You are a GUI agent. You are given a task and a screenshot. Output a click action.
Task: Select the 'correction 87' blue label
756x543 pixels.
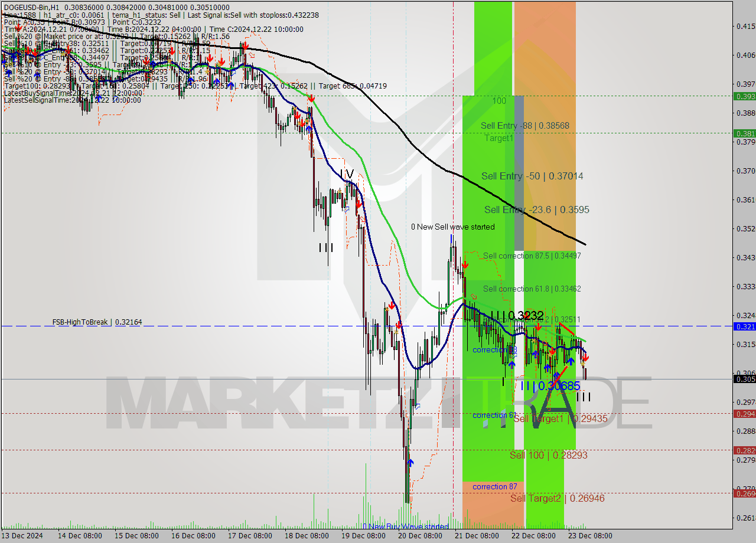[x=495, y=486]
